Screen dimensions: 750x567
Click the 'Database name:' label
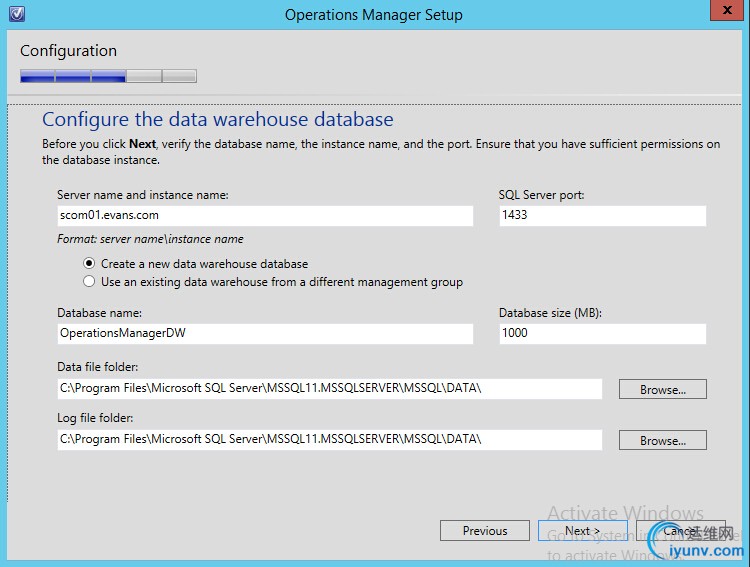(99, 312)
